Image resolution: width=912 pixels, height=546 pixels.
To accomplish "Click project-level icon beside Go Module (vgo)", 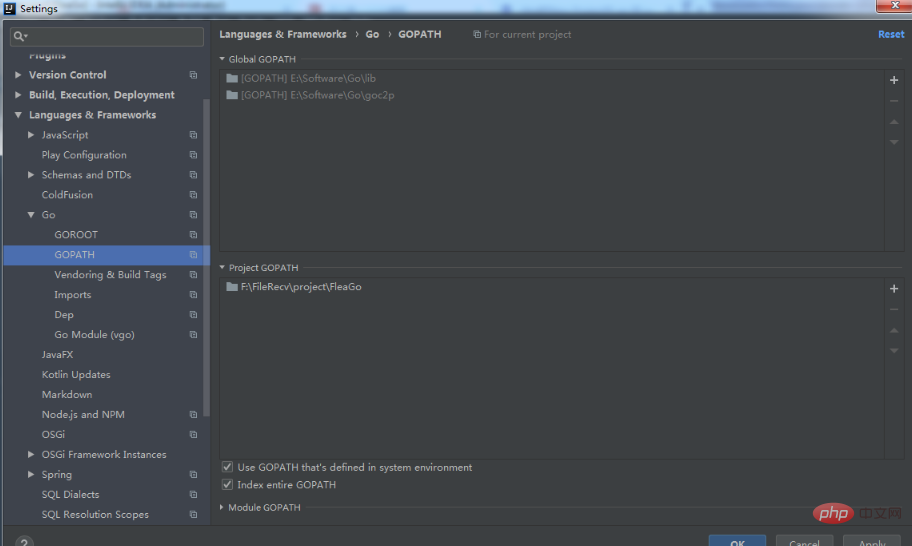I will (193, 334).
